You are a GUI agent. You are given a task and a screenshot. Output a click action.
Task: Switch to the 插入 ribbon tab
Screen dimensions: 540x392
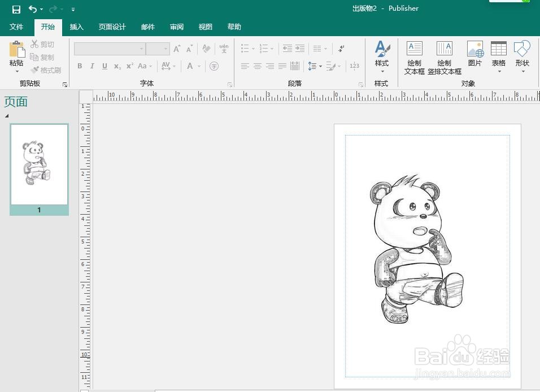click(x=76, y=27)
